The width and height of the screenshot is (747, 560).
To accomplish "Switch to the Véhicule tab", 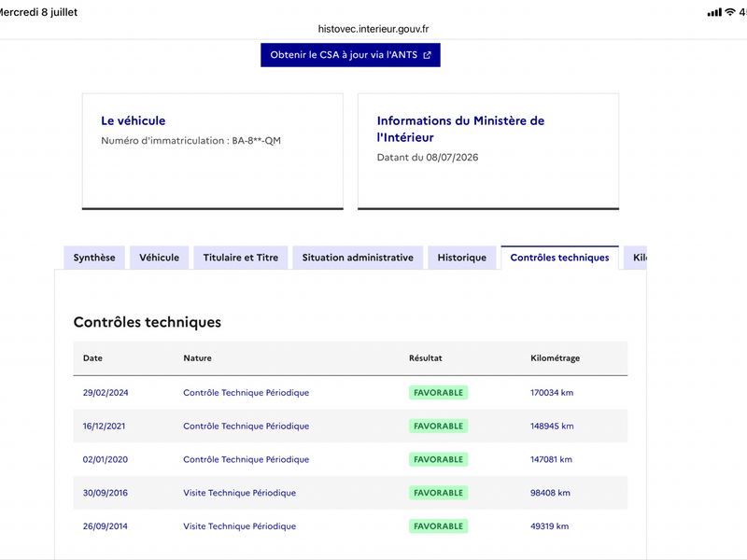I will coord(159,258).
